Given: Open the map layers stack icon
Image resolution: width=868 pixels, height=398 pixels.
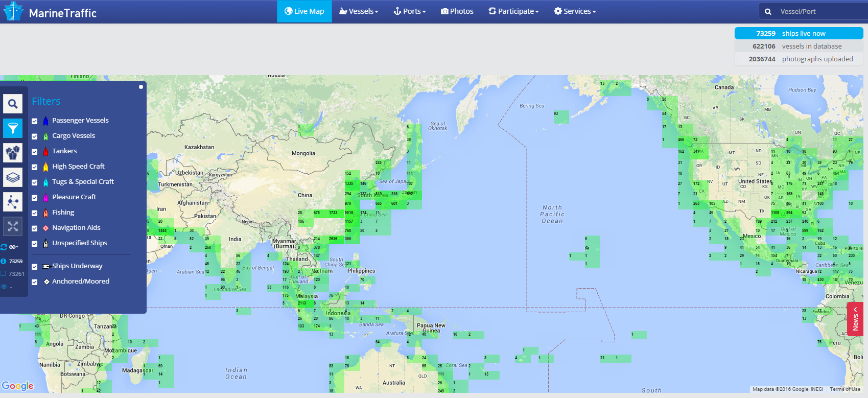Looking at the screenshot, I should coord(13,177).
